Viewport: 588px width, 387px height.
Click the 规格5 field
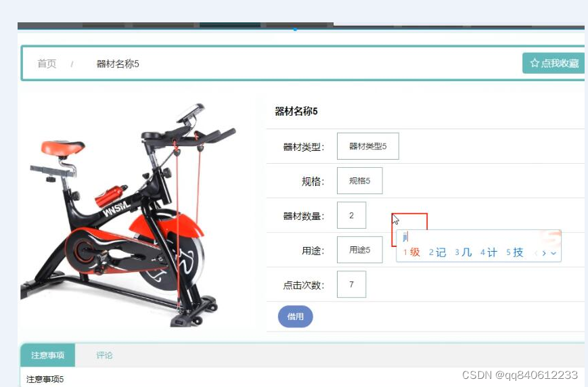coord(359,181)
